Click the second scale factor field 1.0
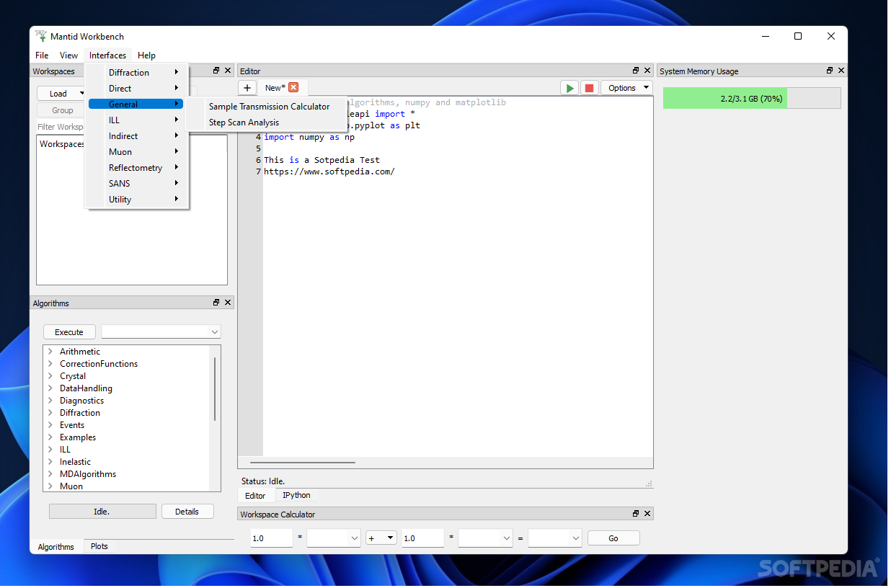891x588 pixels. click(x=423, y=538)
